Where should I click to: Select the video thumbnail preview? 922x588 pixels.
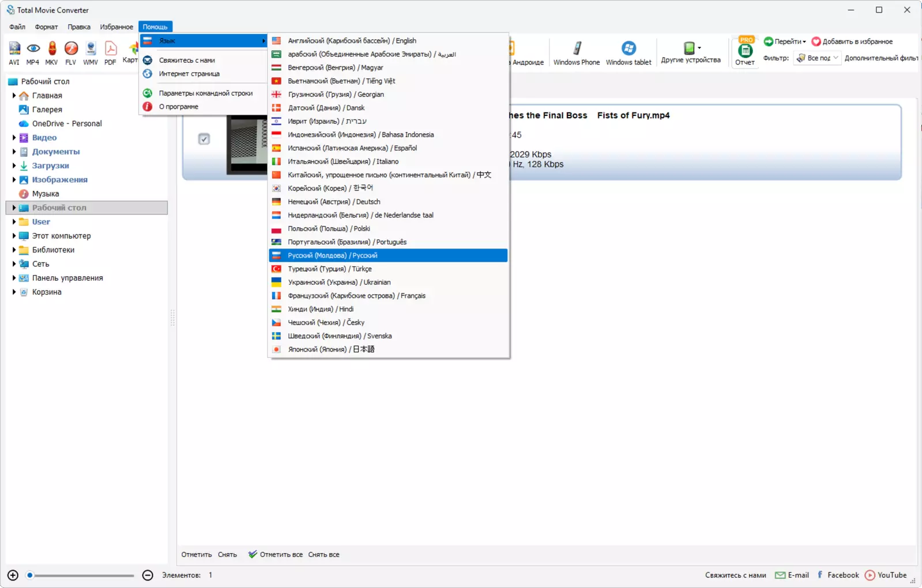tap(247, 145)
